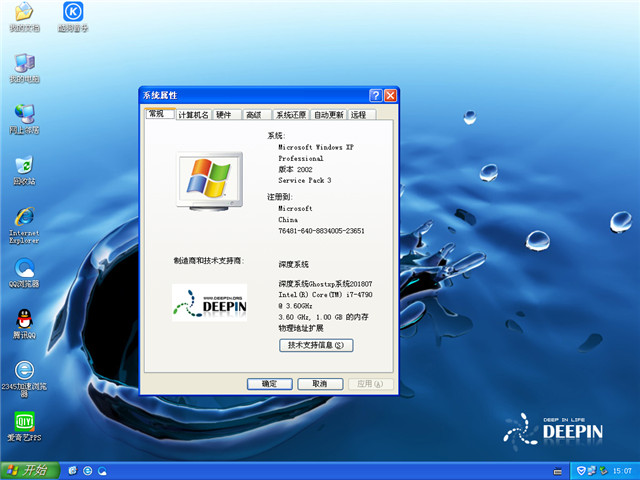Screen dimensions: 640x480
Task: Switch to the 常规 tab
Action: (x=160, y=113)
